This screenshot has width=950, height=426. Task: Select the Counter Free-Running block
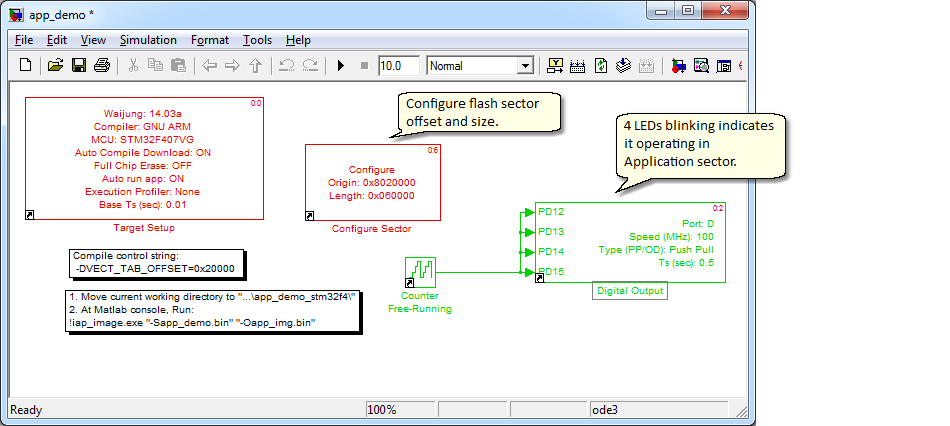pyautogui.click(x=420, y=272)
